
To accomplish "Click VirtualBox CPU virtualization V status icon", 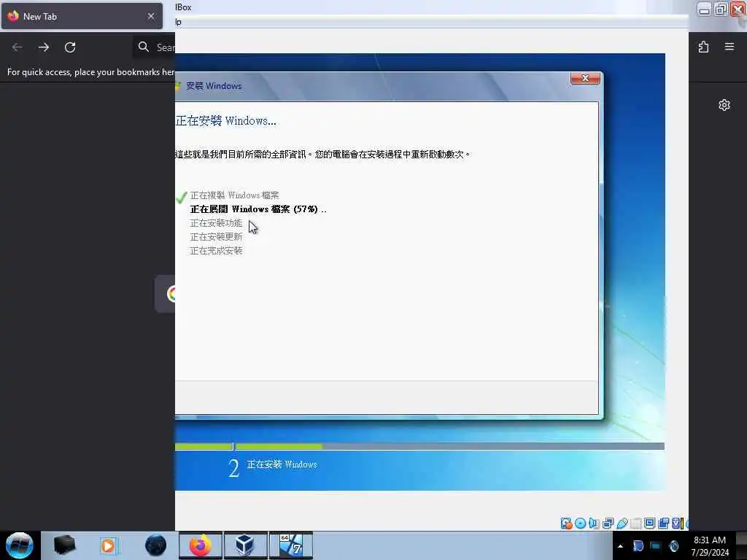I will click(x=676, y=524).
